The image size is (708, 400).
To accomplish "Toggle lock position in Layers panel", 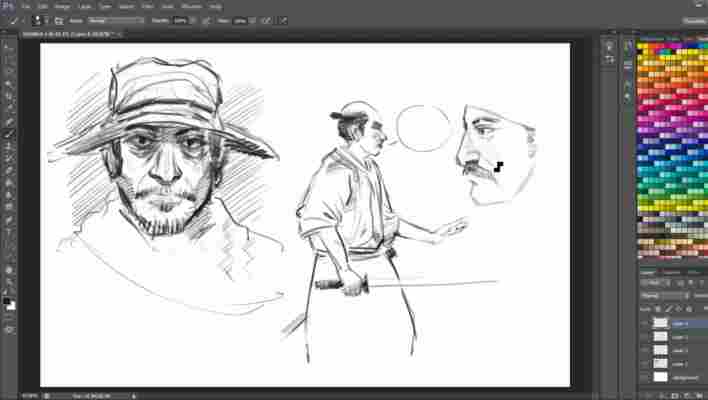I will [679, 309].
